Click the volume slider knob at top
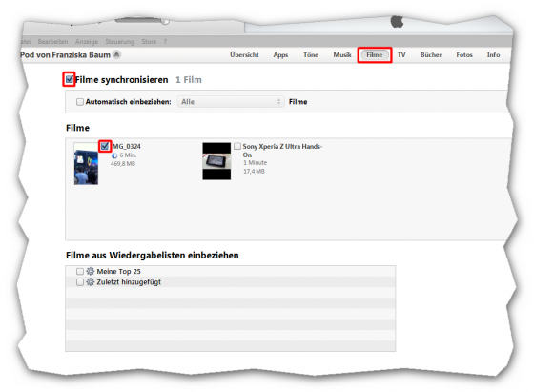 pos(165,21)
